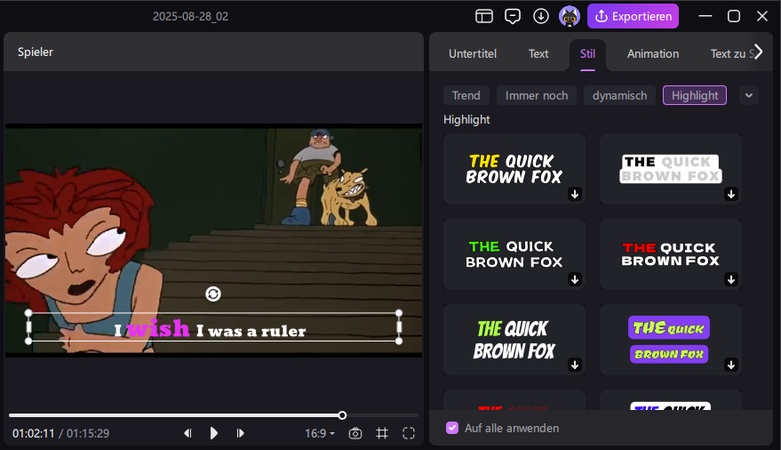Viewport: 781px width, 450px height.
Task: Filter styles by dynamisch
Action: pyautogui.click(x=620, y=95)
